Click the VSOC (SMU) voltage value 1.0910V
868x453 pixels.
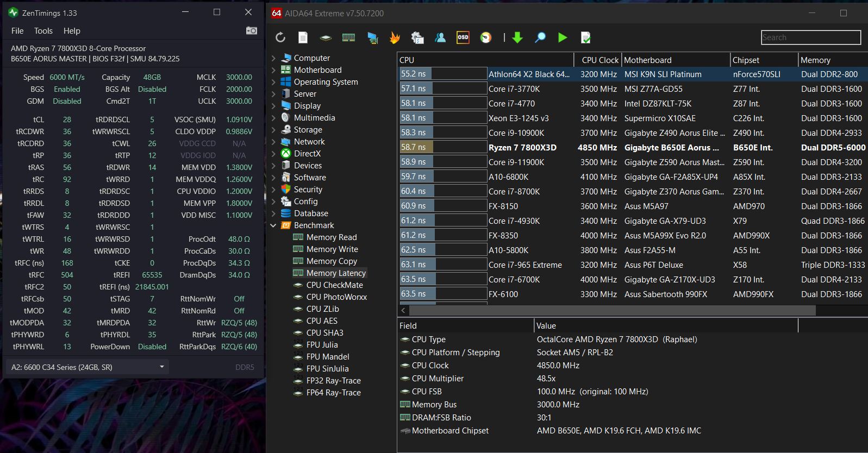239,119
